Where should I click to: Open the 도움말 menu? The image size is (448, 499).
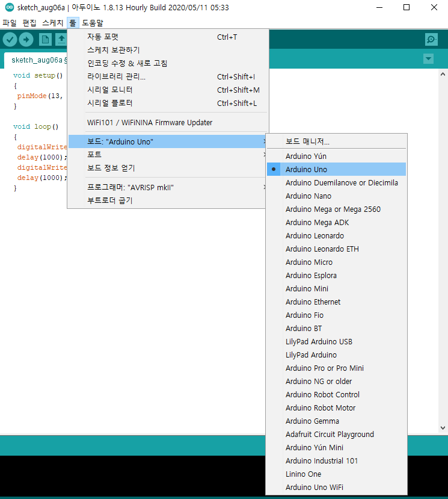coord(93,23)
